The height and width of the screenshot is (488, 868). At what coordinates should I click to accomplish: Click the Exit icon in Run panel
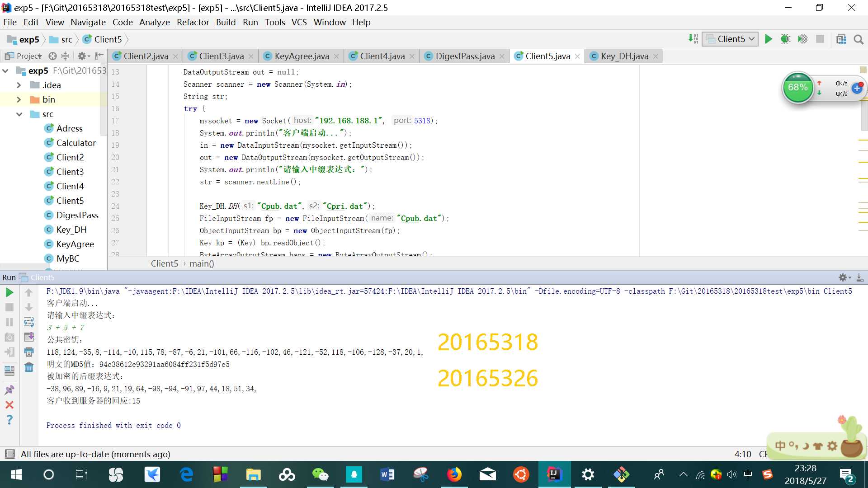(x=9, y=352)
